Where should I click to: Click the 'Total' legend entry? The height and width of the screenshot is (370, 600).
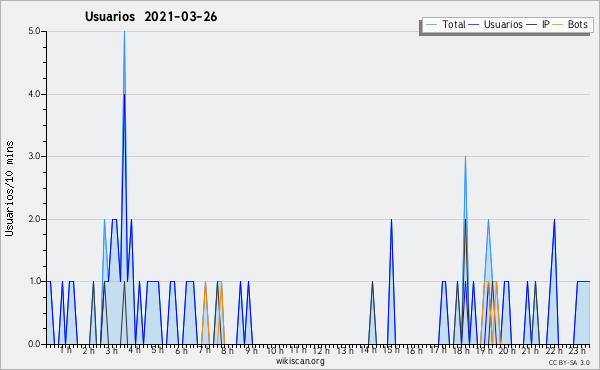pos(445,24)
